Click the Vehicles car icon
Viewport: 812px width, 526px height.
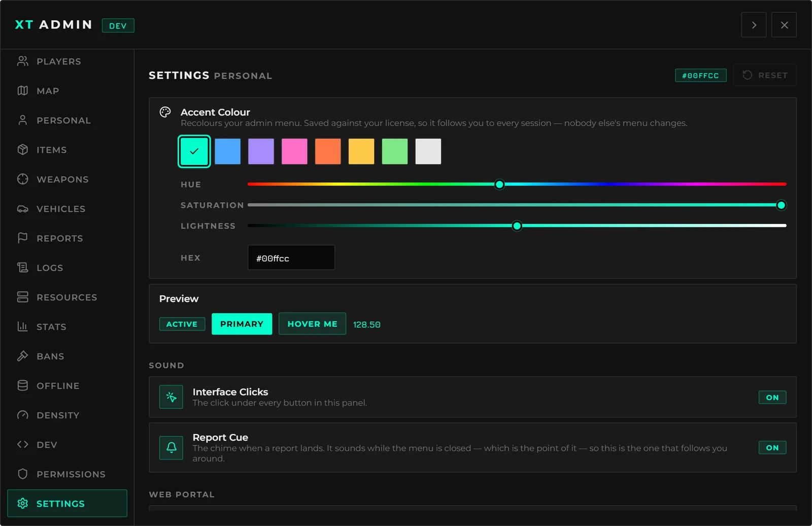[x=23, y=209]
